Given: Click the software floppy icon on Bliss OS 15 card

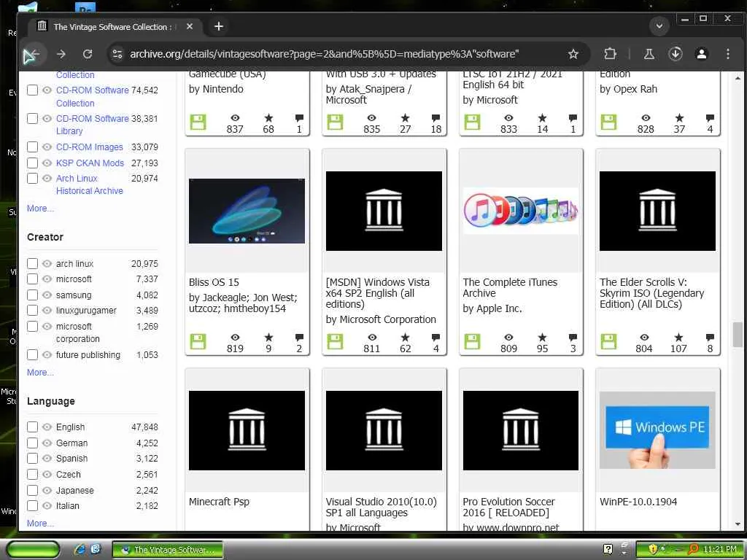Looking at the screenshot, I should pos(198,341).
